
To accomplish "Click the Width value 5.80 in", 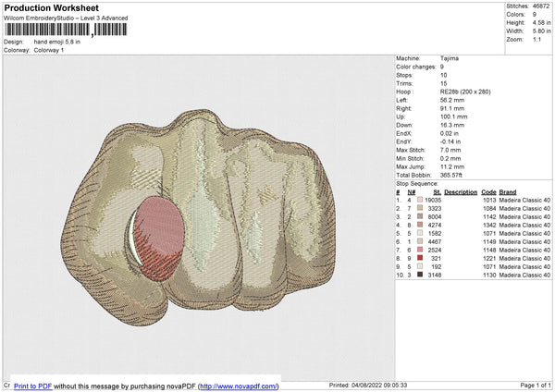I will (x=541, y=31).
